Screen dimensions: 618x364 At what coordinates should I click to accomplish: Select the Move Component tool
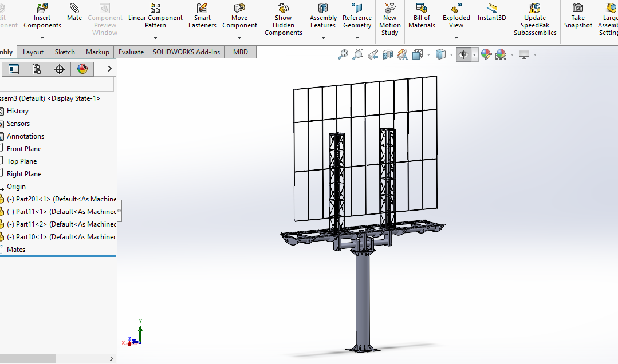tap(239, 16)
